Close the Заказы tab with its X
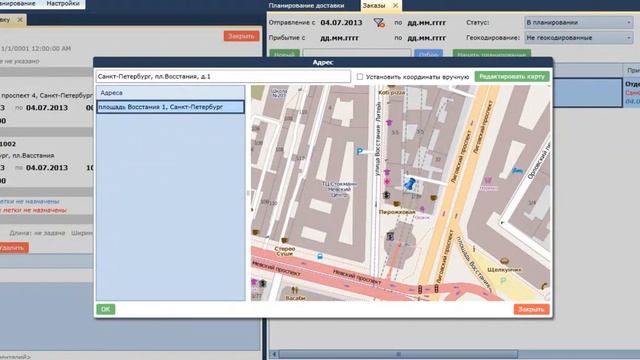Screen dimensions: 640x360 point(395,6)
